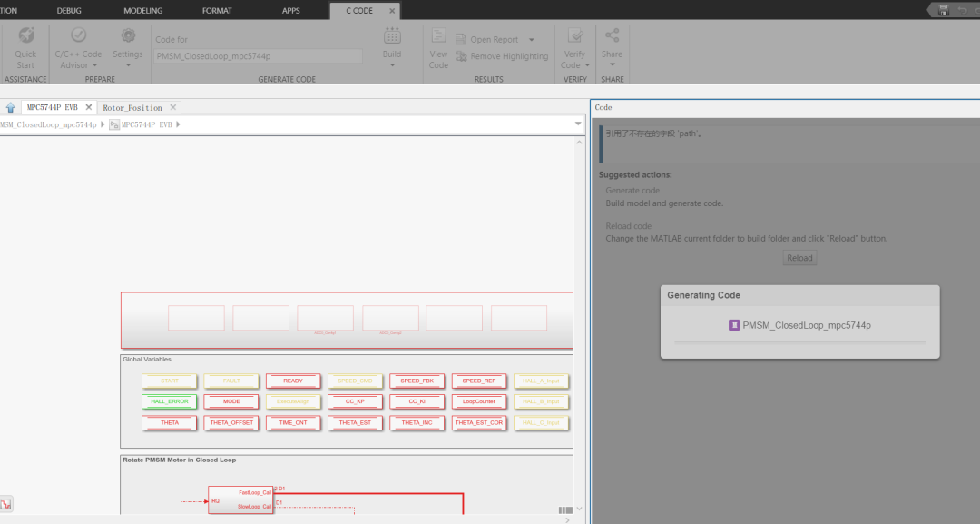Select the TIME_CNT global variable block
Viewport: 980px width, 524px height.
(293, 422)
